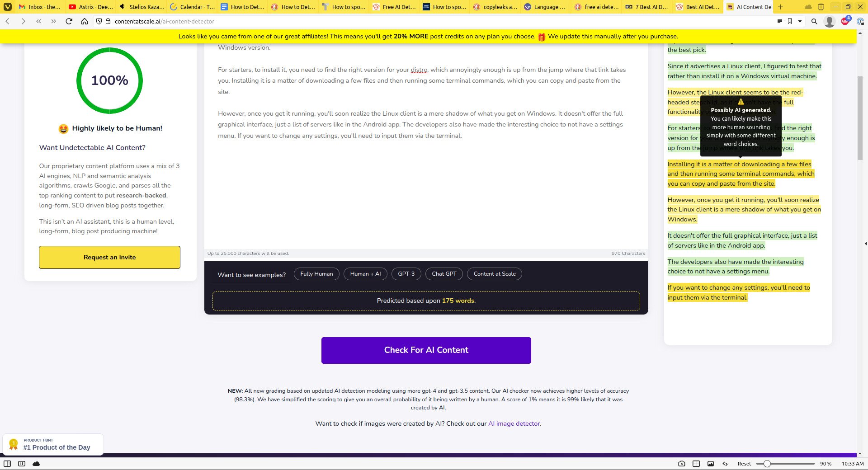868x470 pixels.
Task: Click the '970 Characters' counter
Action: (x=628, y=254)
